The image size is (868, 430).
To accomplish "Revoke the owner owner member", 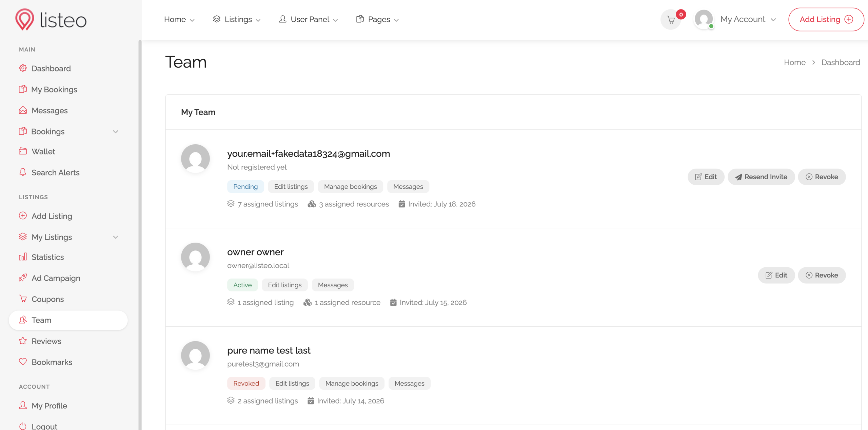I will coord(822,275).
